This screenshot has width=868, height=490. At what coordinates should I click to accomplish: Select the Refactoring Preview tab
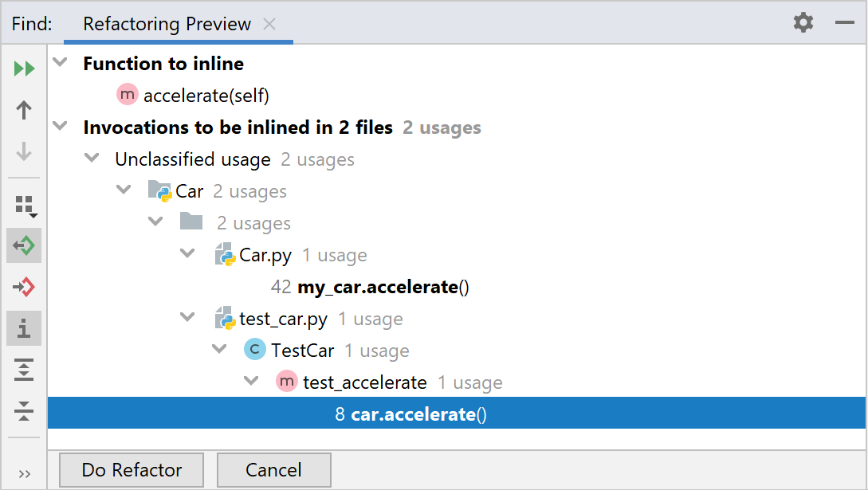click(x=166, y=24)
